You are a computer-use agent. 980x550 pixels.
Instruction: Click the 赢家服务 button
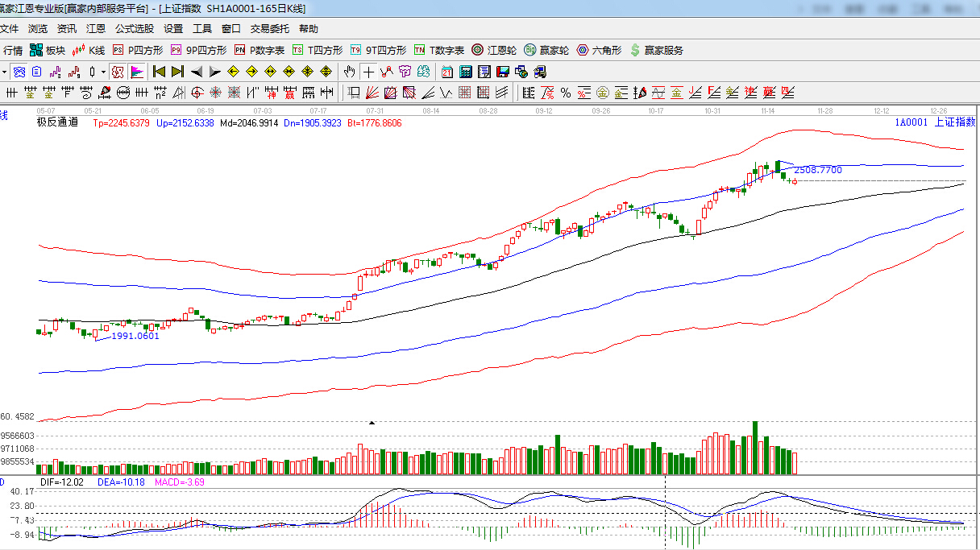tap(656, 50)
